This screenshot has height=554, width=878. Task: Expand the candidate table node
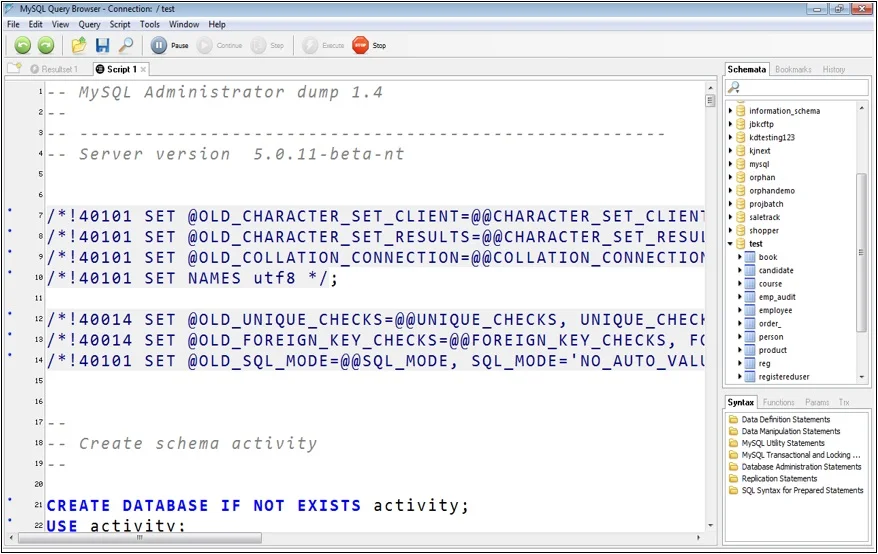click(740, 270)
